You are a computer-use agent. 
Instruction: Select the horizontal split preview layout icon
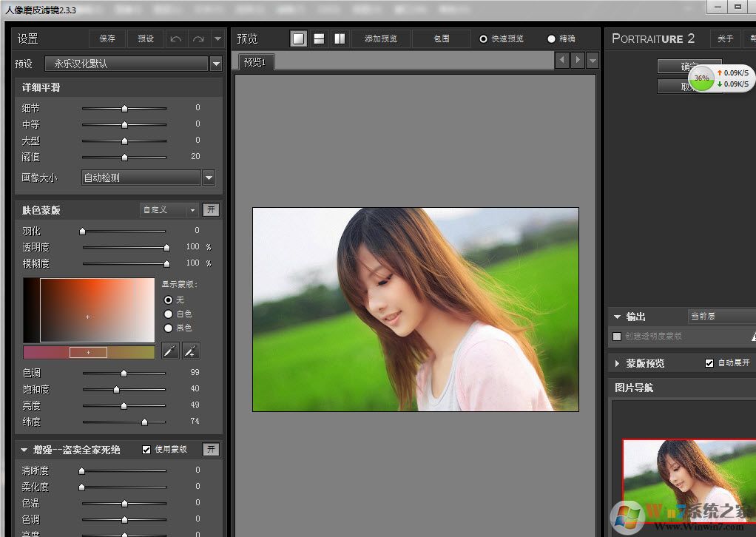pyautogui.click(x=318, y=38)
